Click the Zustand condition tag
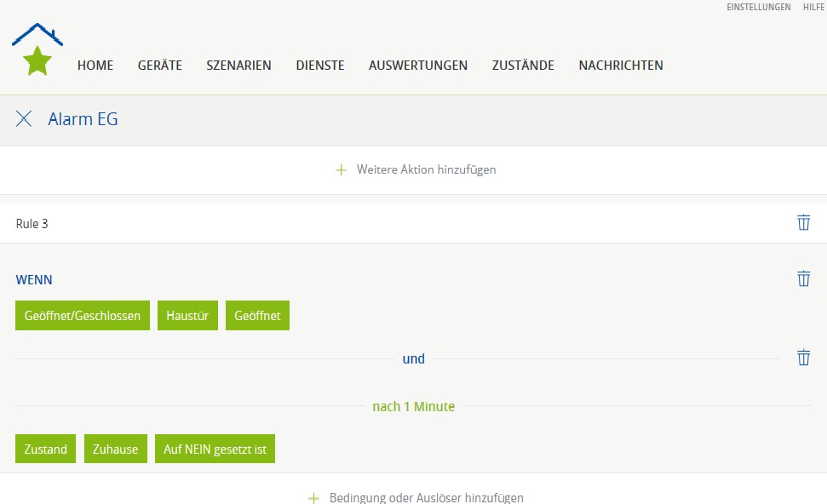 tap(45, 449)
